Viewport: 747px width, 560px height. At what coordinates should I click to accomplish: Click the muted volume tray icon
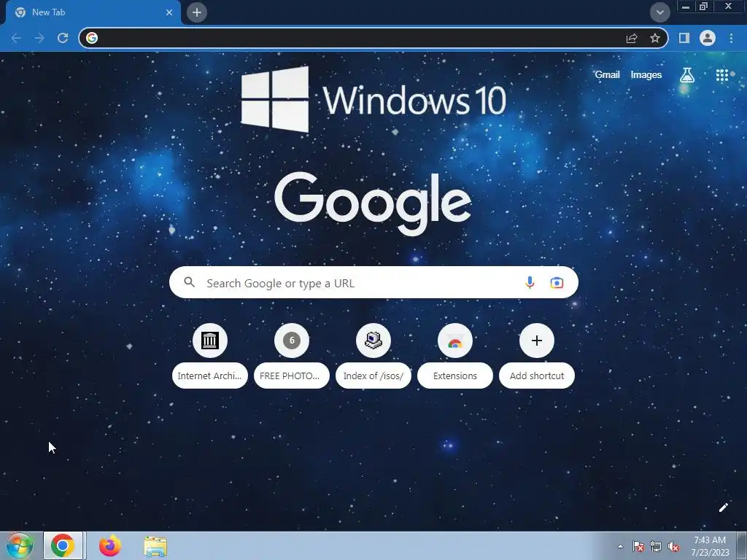tap(673, 547)
